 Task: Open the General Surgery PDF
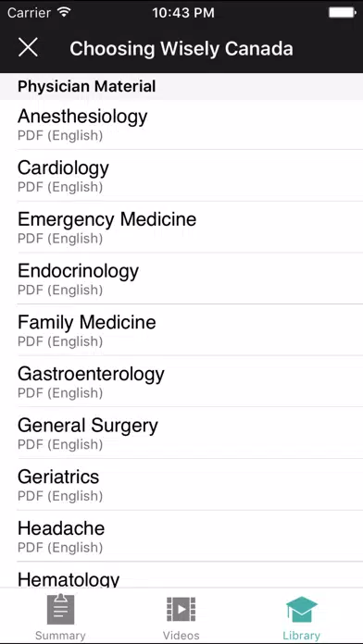pyautogui.click(x=181, y=433)
